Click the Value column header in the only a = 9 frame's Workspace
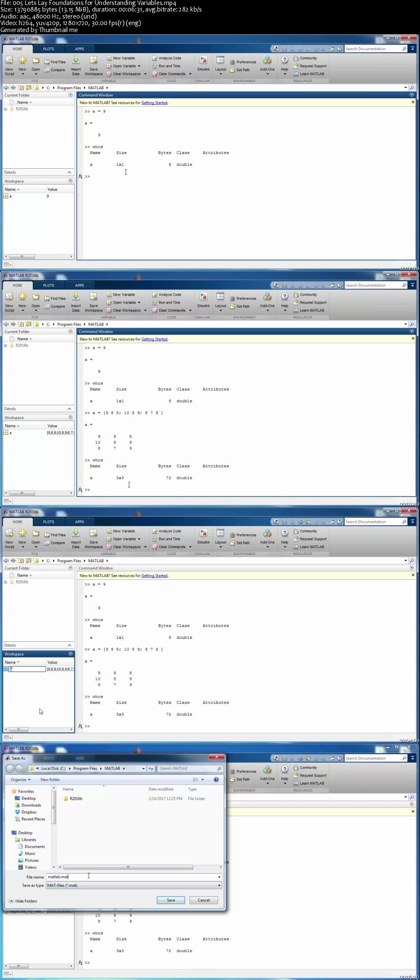 [60, 189]
